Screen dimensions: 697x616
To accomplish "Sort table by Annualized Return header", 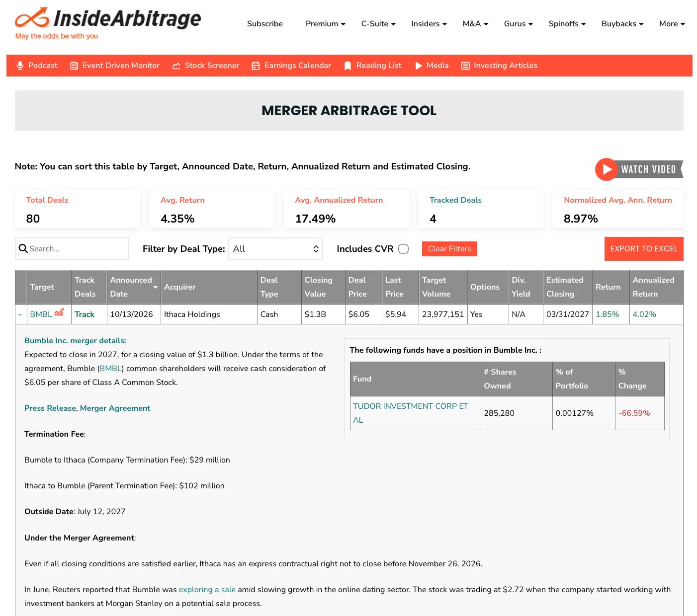I will 656,287.
